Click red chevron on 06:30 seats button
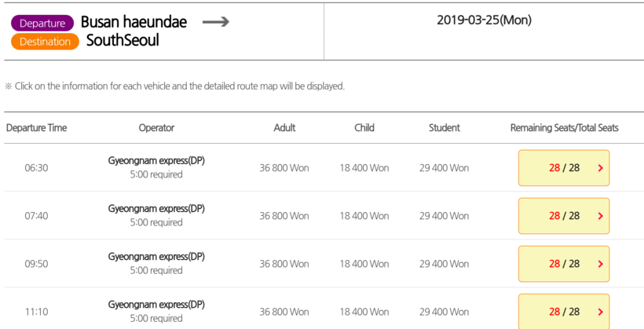 pyautogui.click(x=601, y=168)
